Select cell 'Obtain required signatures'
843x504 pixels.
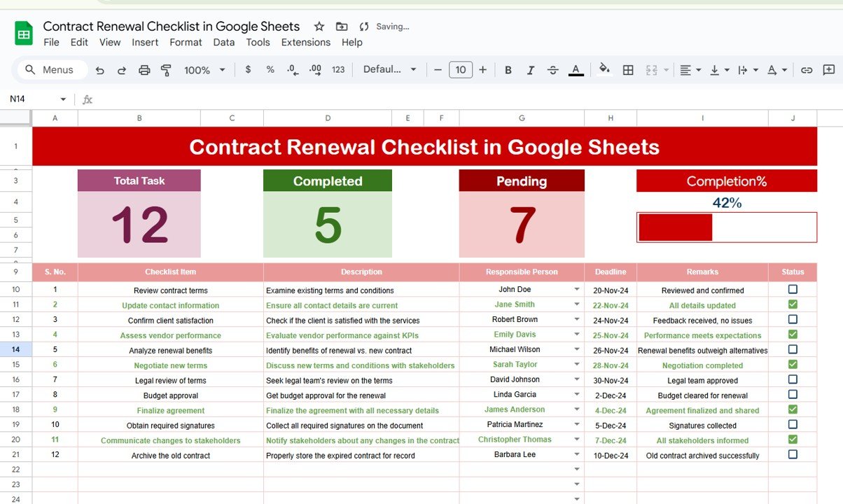point(171,426)
